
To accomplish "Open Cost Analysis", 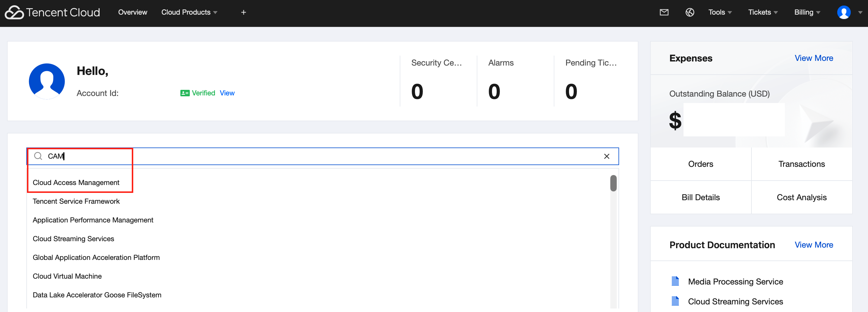I will pos(802,198).
